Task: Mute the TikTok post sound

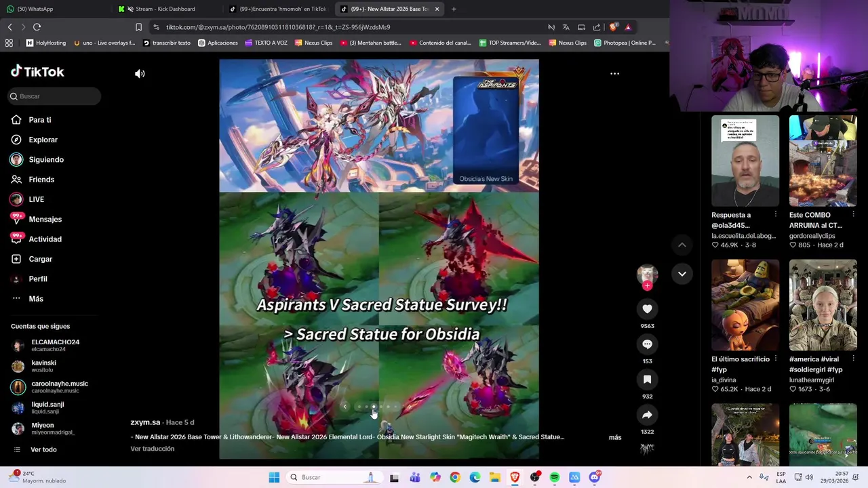Action: click(140, 74)
